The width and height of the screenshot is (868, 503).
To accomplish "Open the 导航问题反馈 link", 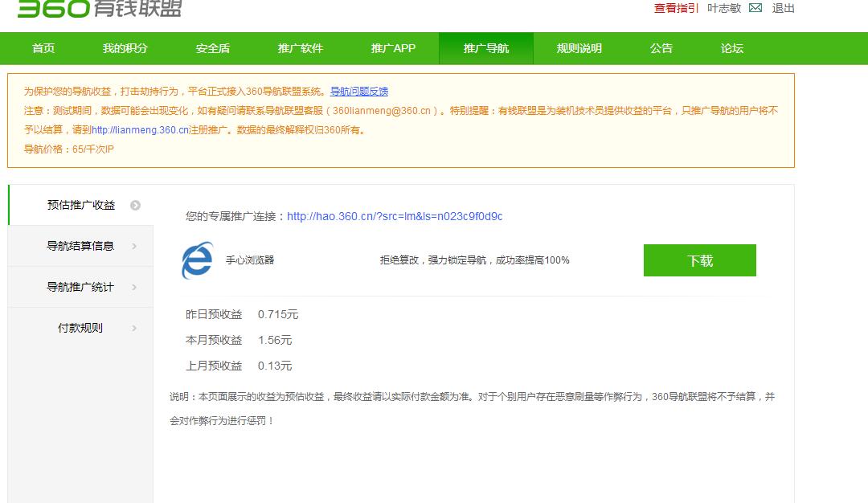I will click(x=359, y=92).
